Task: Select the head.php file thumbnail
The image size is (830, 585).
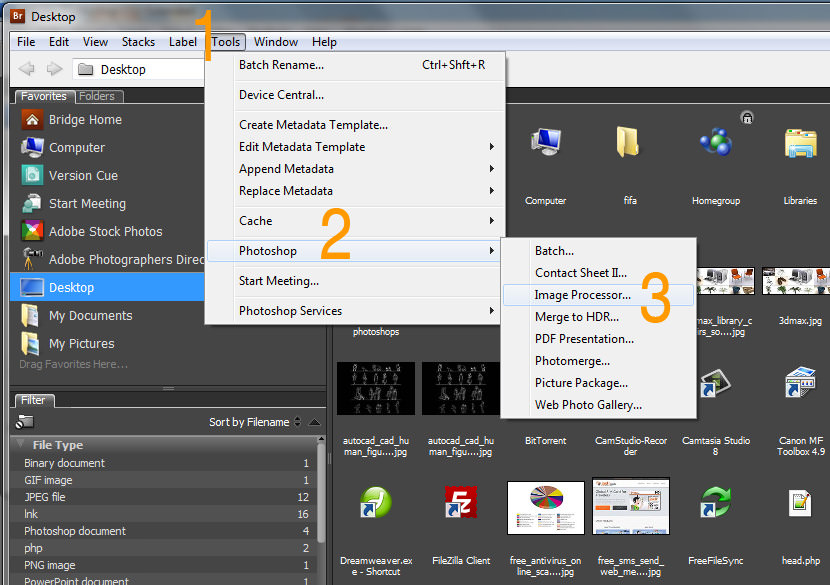Action: click(x=800, y=502)
